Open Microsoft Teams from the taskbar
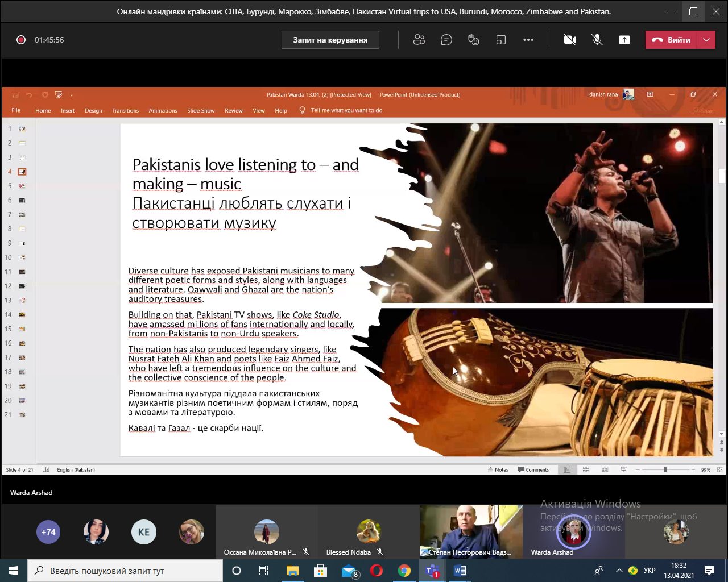The width and height of the screenshot is (728, 582). (432, 571)
